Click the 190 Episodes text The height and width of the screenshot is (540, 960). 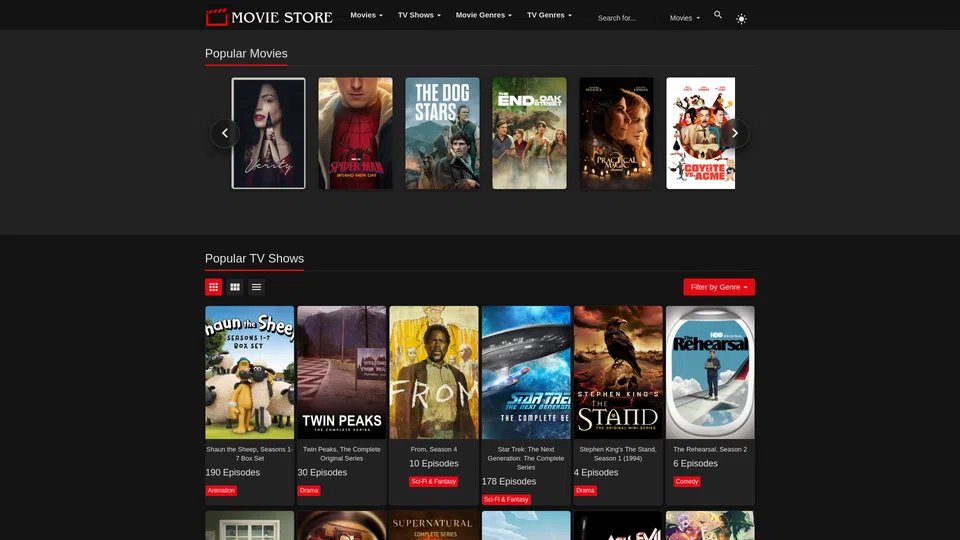point(233,473)
